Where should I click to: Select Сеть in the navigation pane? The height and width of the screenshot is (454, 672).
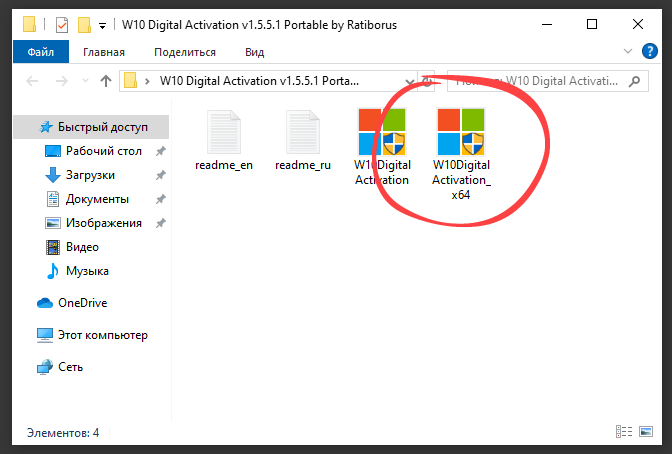70,367
